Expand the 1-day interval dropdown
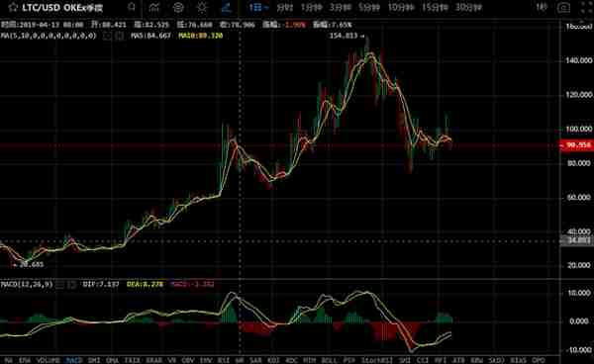594x364 pixels. [258, 7]
